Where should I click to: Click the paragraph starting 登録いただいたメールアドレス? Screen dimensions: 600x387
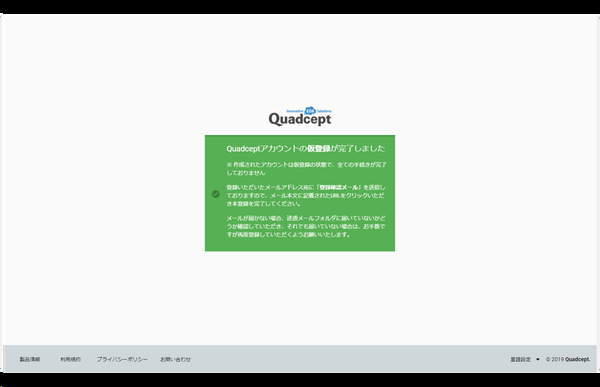pyautogui.click(x=306, y=196)
